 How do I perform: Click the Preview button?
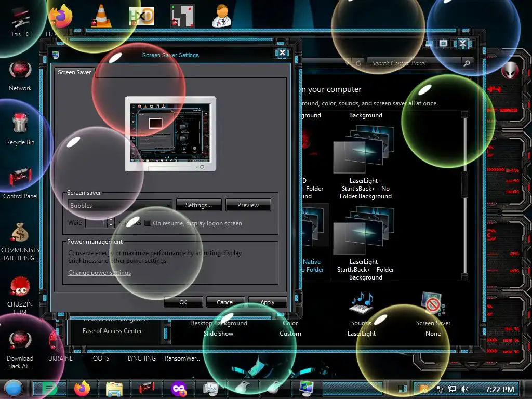(248, 205)
